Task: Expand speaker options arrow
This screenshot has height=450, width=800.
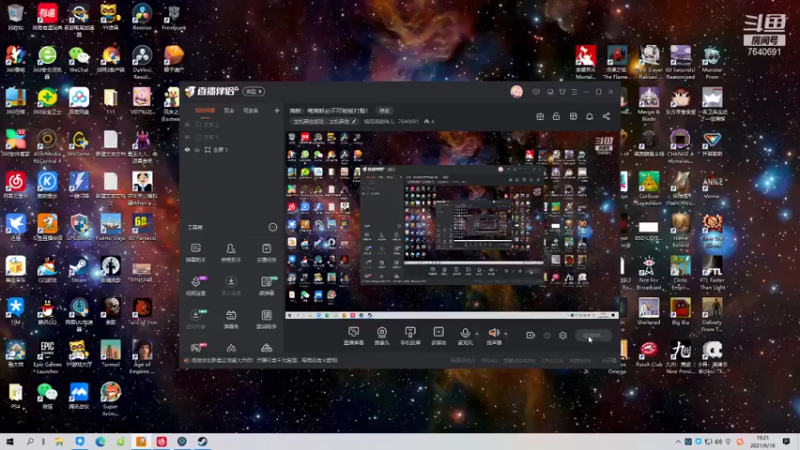Action: coord(506,334)
